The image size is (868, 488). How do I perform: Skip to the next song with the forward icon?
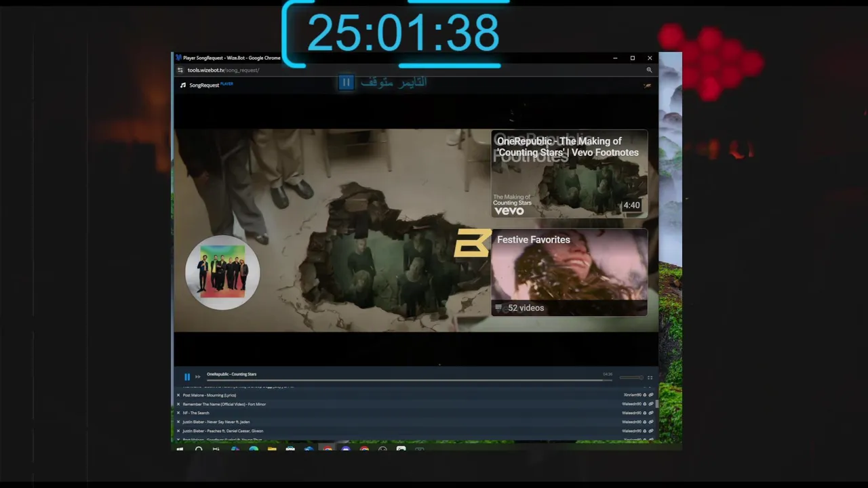click(198, 377)
